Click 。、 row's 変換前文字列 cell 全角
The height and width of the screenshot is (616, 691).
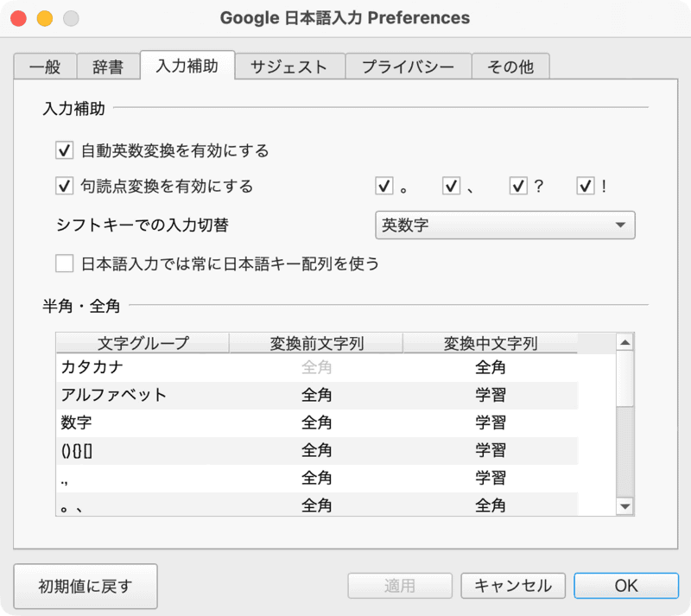(x=316, y=505)
